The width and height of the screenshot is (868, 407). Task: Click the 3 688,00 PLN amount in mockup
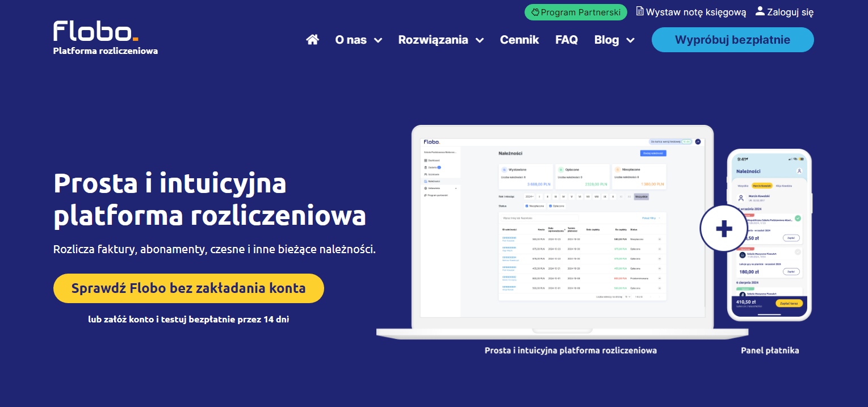pos(538,184)
